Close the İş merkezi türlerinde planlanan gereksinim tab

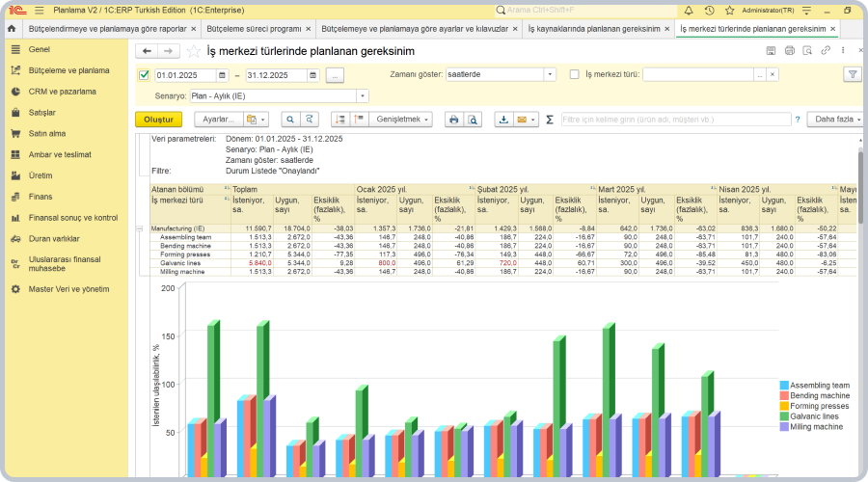click(833, 29)
